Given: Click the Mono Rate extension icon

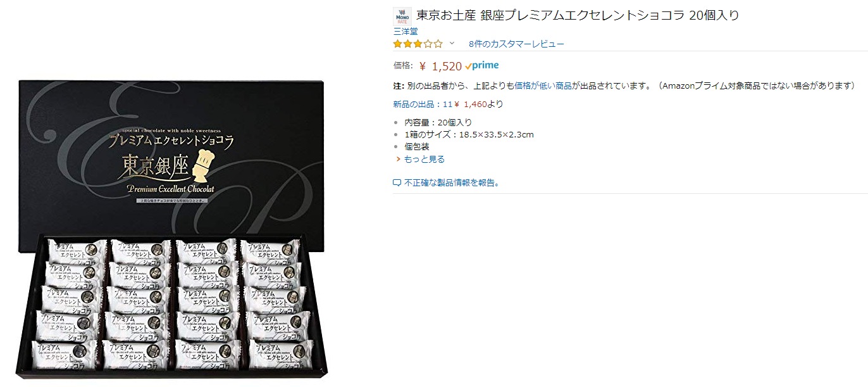Looking at the screenshot, I should click(x=402, y=16).
